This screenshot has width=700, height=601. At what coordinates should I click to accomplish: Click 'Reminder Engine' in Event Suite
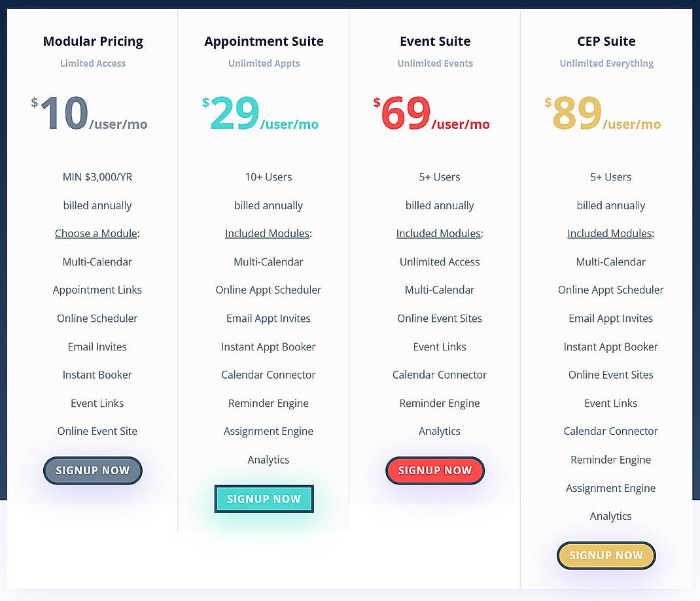tap(439, 403)
